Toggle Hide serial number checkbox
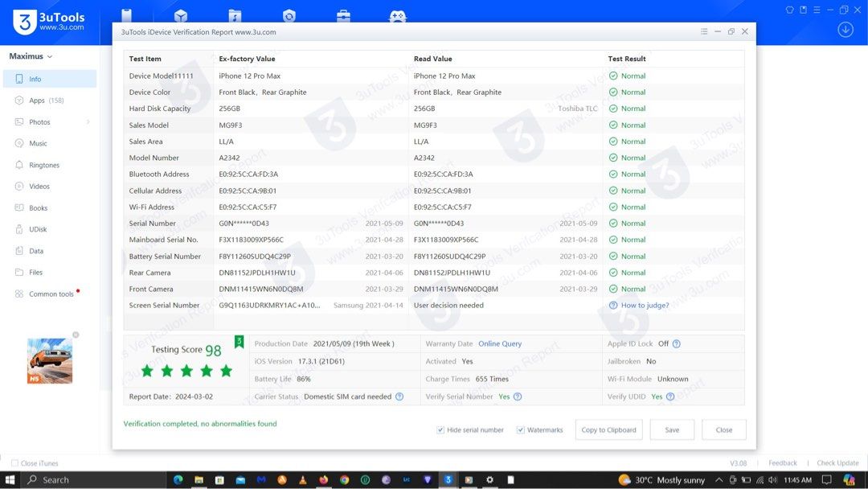 click(x=440, y=429)
